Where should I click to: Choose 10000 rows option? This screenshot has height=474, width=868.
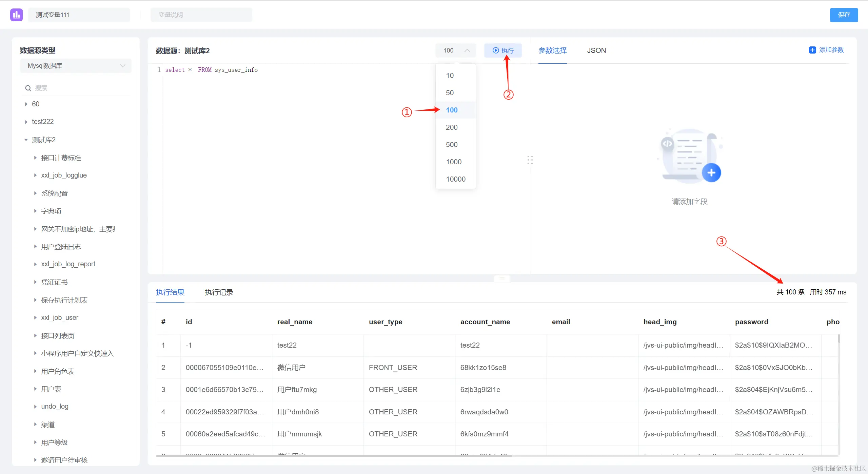(x=455, y=179)
